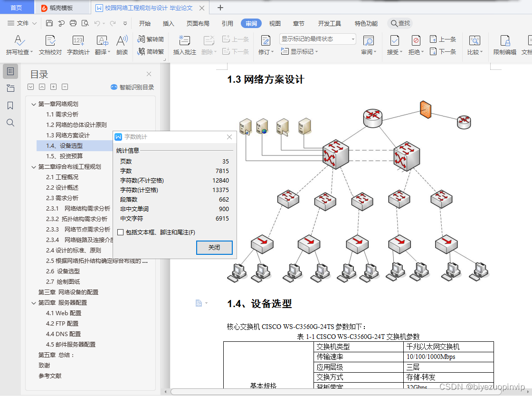Click the undo arrow icon

[x=97, y=23]
